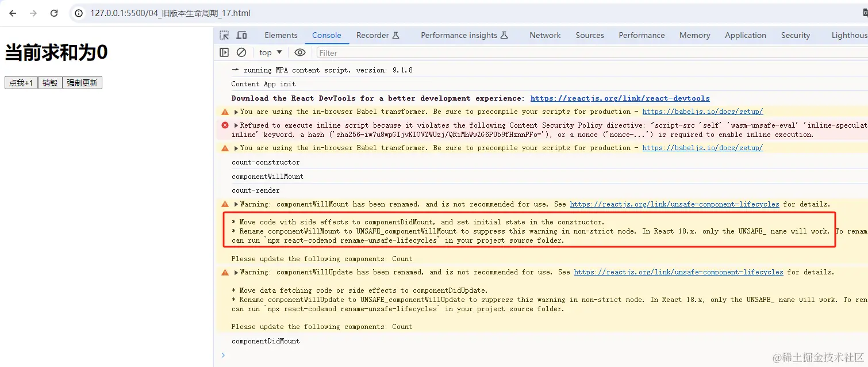Click the 强制更新 button

tap(82, 83)
